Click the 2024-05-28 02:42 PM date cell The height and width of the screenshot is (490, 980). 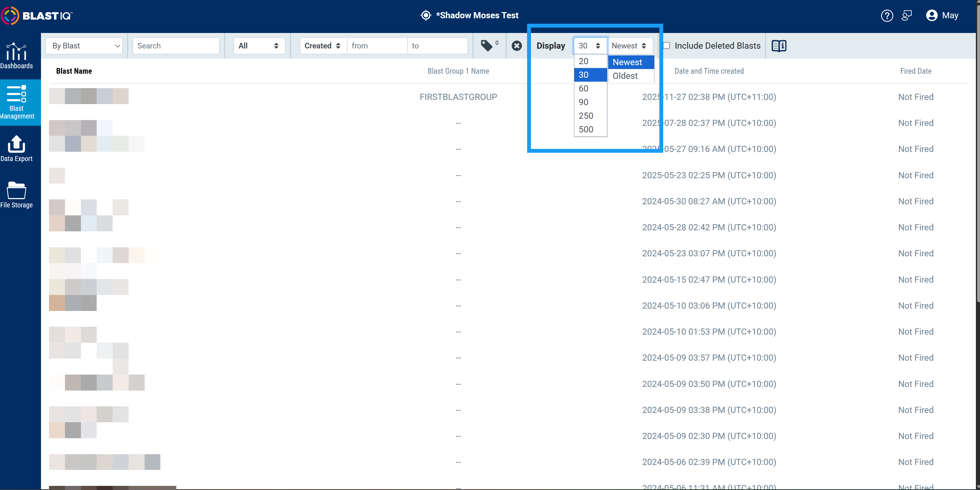tap(709, 227)
